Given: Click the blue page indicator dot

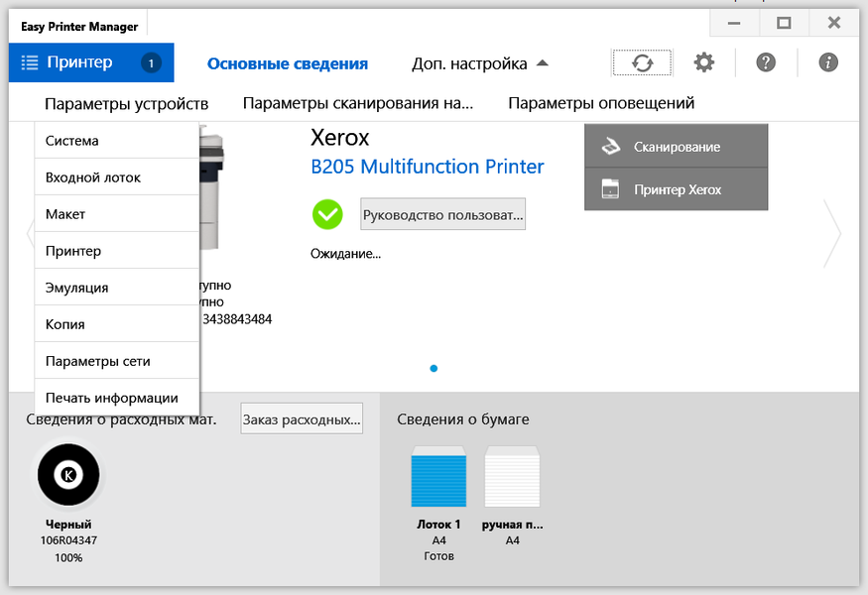Looking at the screenshot, I should [x=434, y=369].
